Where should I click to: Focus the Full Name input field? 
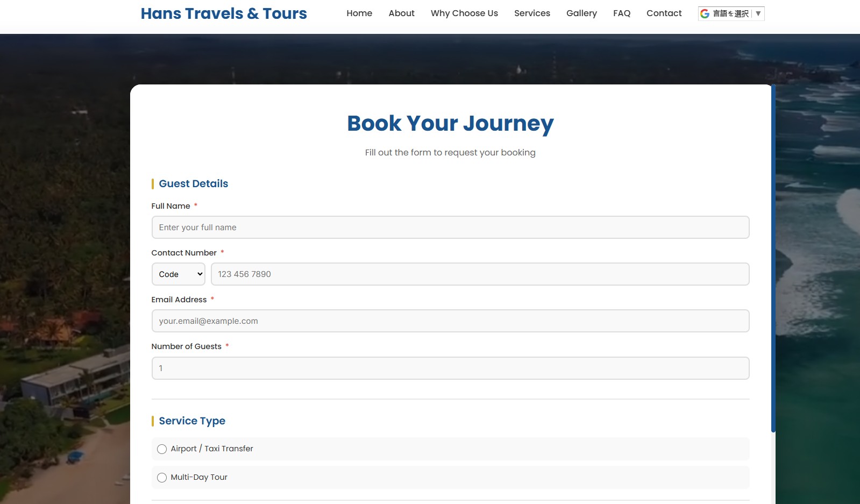click(450, 228)
